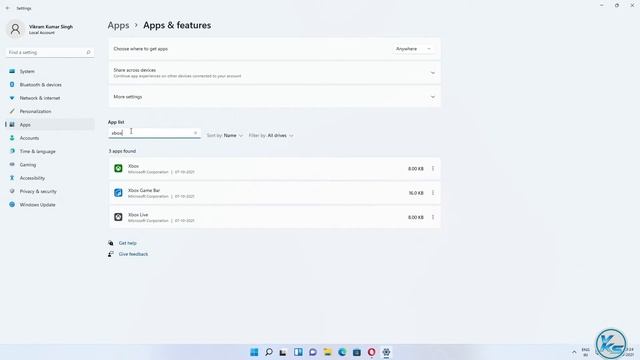This screenshot has width=640, height=360.
Task: Select the Xbox Live row text
Action: (x=138, y=215)
